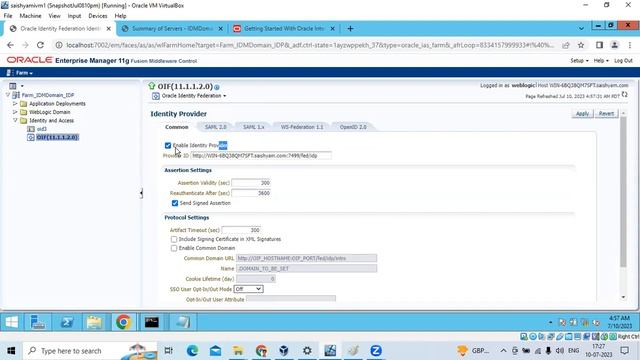The height and width of the screenshot is (360, 640).
Task: Select the Common tab
Action: click(177, 127)
